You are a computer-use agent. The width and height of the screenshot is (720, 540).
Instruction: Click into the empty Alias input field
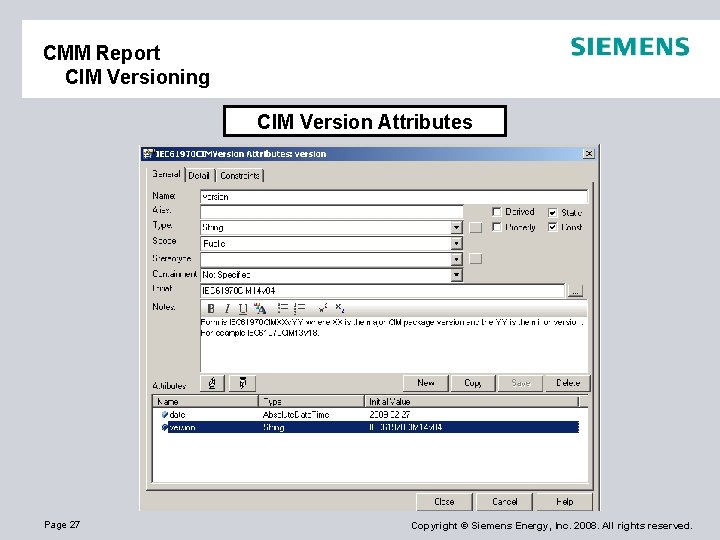(x=332, y=212)
